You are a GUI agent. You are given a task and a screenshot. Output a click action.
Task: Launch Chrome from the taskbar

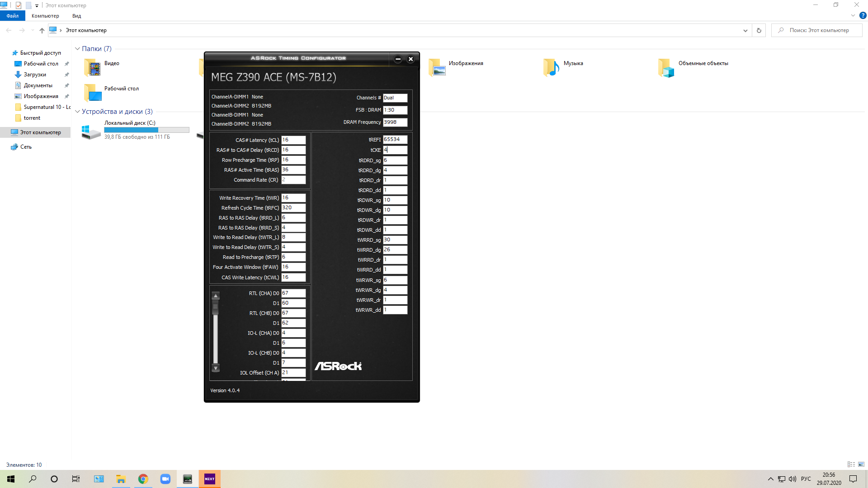pyautogui.click(x=143, y=479)
